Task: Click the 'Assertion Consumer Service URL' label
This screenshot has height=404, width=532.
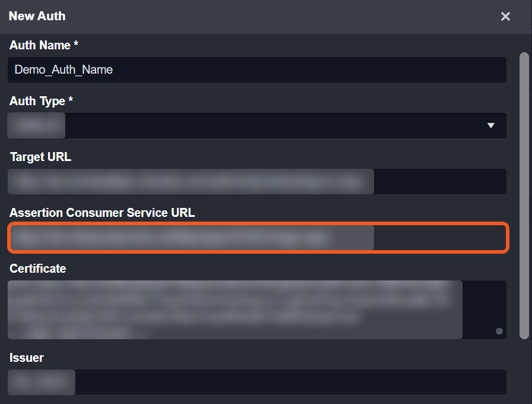Action: pos(102,213)
